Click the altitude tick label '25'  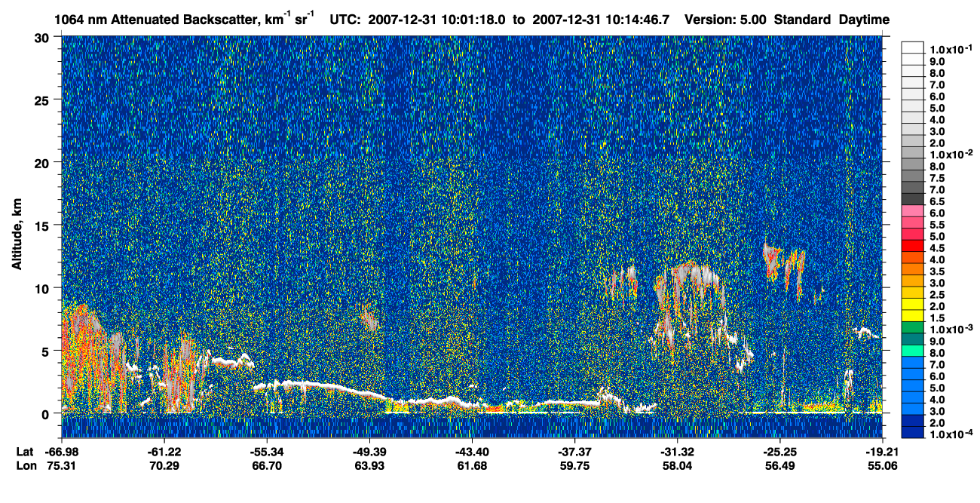(x=44, y=100)
